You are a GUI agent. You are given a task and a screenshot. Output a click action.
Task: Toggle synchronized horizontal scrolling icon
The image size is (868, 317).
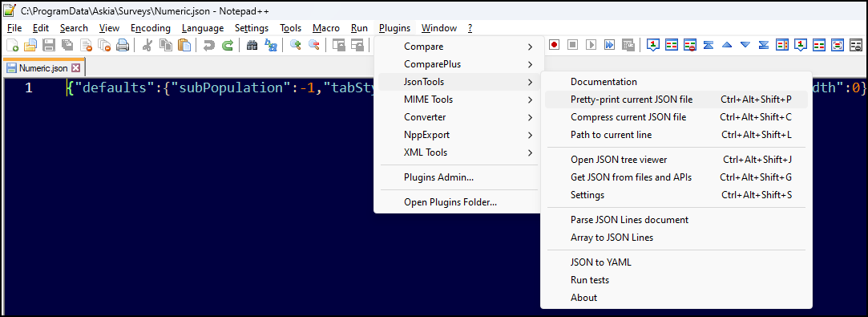pyautogui.click(x=357, y=46)
